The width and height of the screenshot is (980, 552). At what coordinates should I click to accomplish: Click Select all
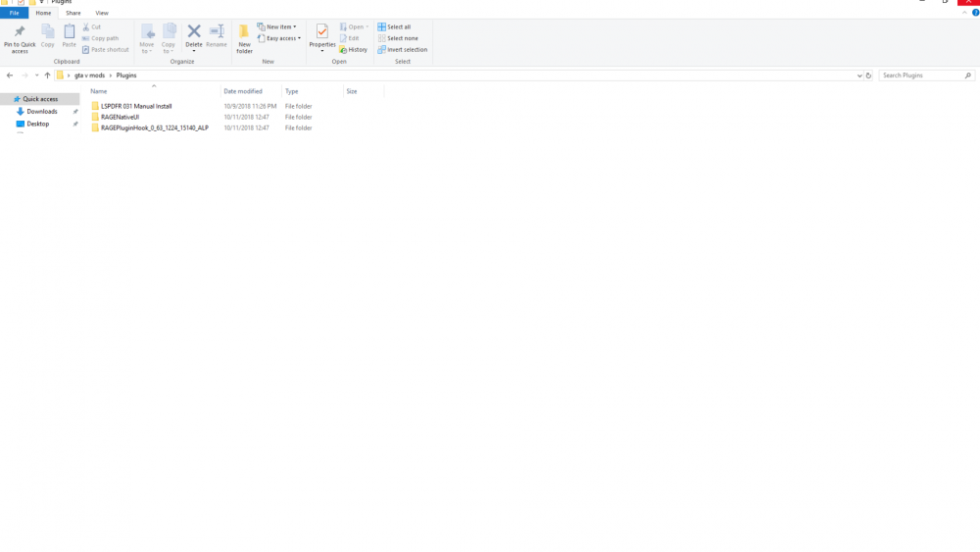[x=394, y=26]
